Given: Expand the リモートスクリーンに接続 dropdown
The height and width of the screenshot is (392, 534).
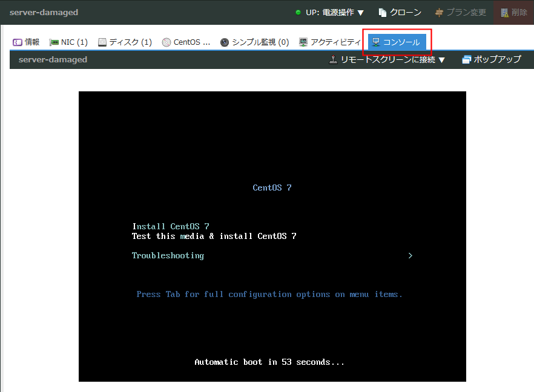Looking at the screenshot, I should coord(387,59).
